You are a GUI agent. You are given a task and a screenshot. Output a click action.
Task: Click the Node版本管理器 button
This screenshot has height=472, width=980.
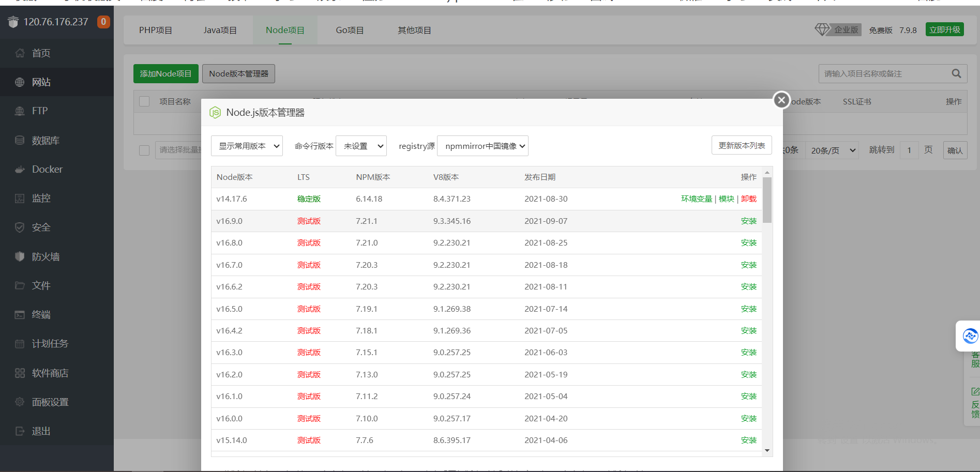[238, 73]
